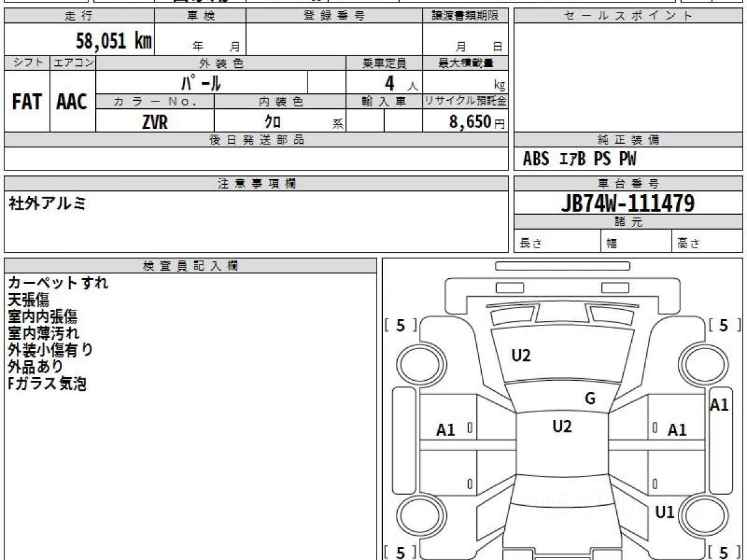This screenshot has width=747, height=560.
Task: Select the inspector note Fガラス気泡
Action: [x=47, y=384]
